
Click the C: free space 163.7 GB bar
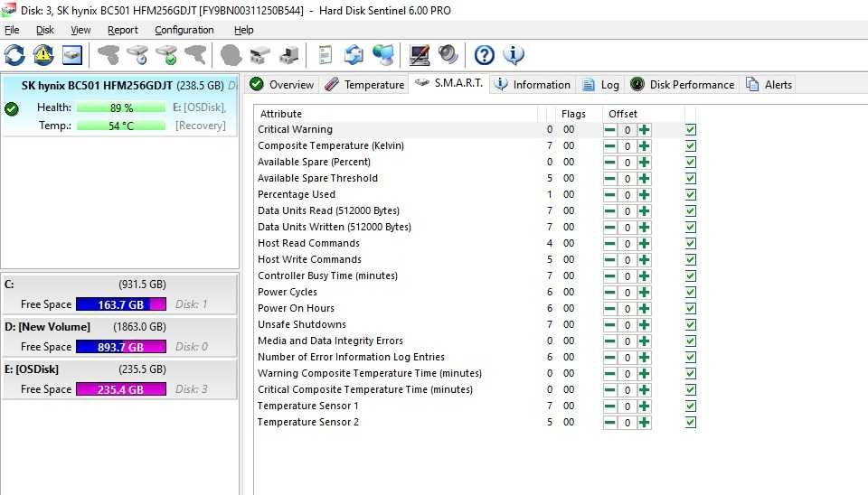(121, 304)
